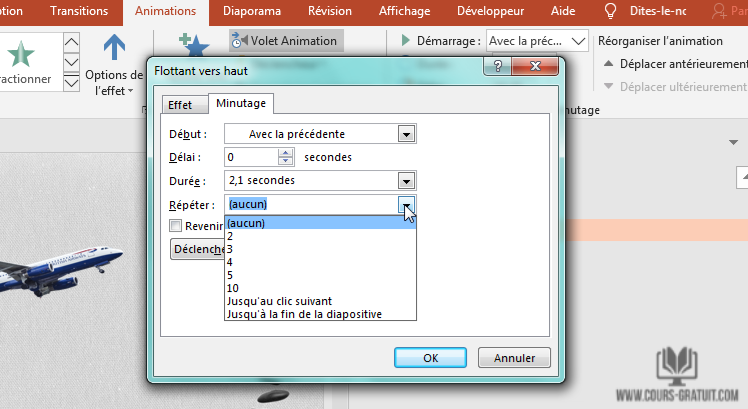Expand the animation gallery with bottom arrow
748x409 pixels.
point(70,84)
